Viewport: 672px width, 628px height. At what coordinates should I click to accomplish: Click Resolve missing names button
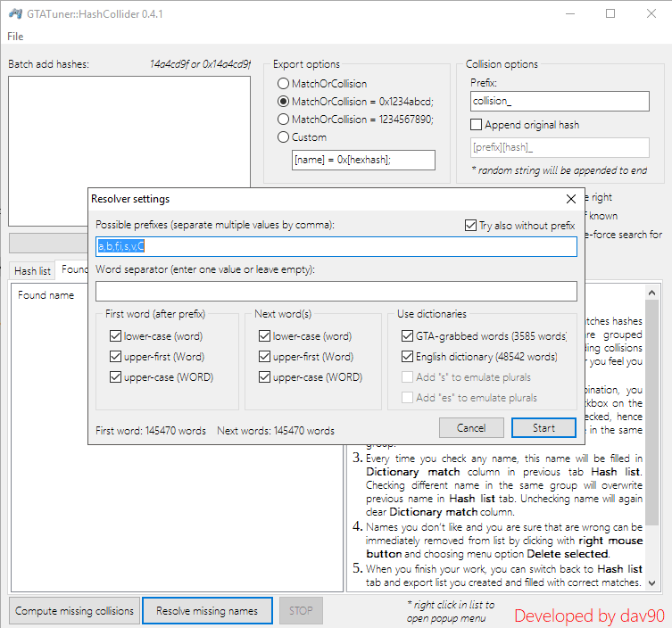(207, 611)
